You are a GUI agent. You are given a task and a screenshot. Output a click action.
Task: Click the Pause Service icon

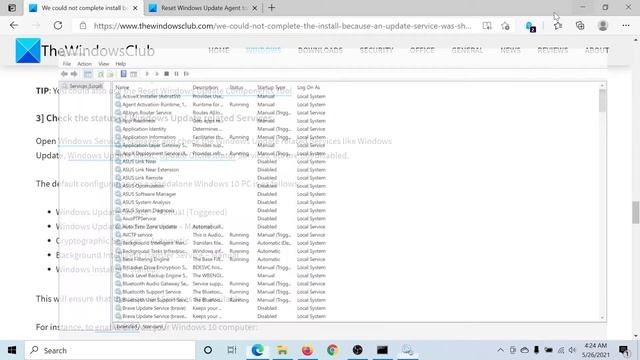[176, 74]
